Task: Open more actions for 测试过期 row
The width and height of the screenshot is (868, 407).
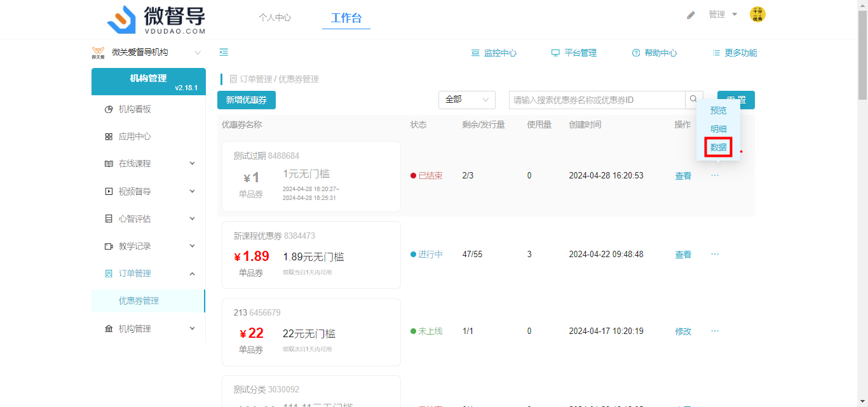Action: (x=715, y=175)
